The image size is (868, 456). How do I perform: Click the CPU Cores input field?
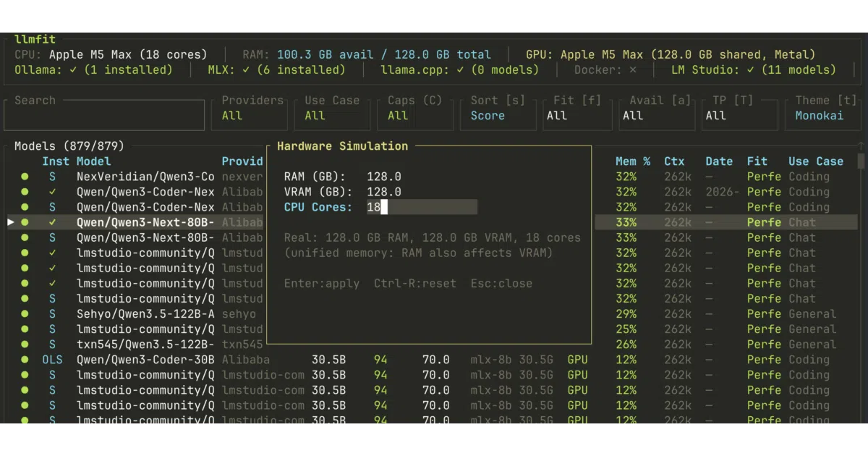coord(422,207)
